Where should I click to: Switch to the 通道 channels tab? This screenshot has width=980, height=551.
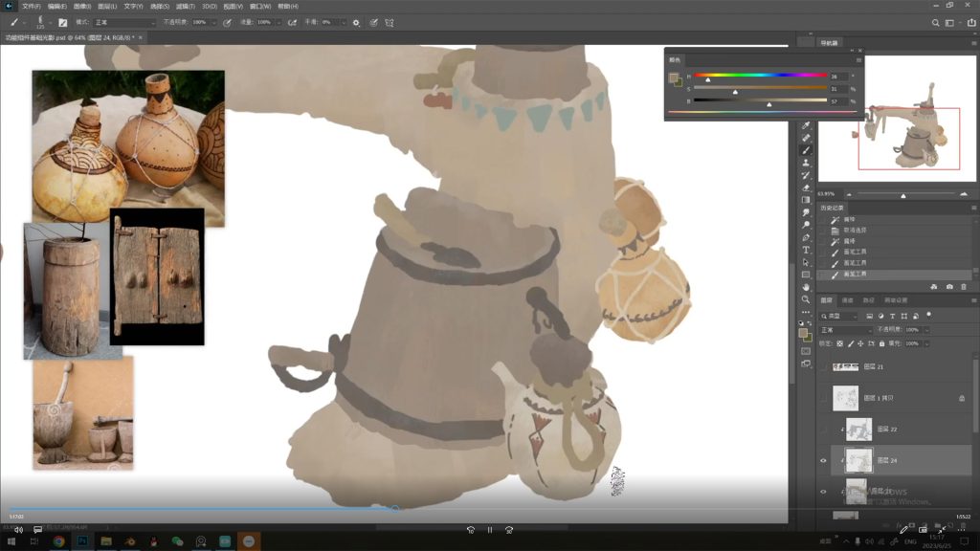pos(847,299)
